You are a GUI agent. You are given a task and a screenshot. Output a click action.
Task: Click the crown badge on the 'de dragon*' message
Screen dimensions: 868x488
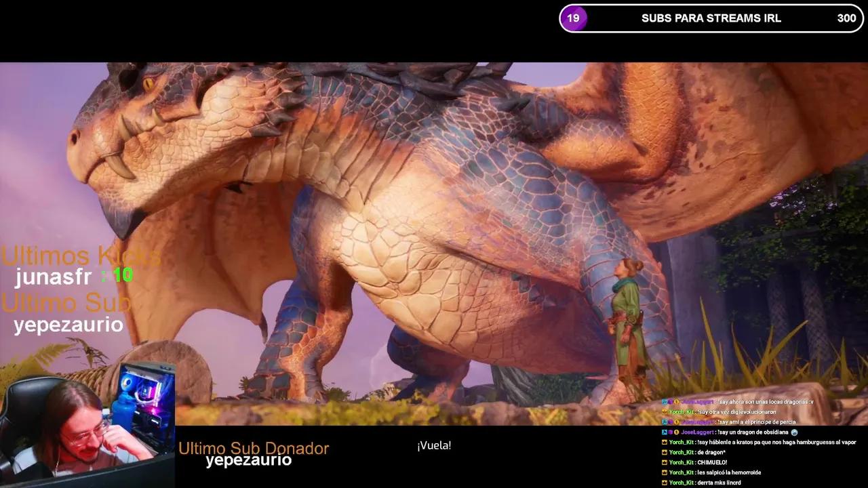pyautogui.click(x=664, y=452)
